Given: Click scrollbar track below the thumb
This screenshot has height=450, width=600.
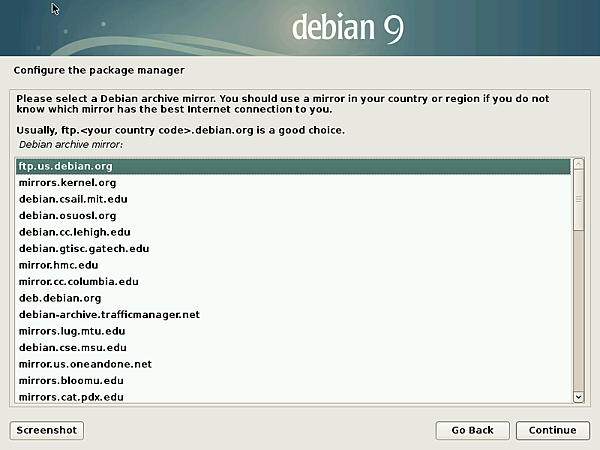Looking at the screenshot, I should 579,311.
